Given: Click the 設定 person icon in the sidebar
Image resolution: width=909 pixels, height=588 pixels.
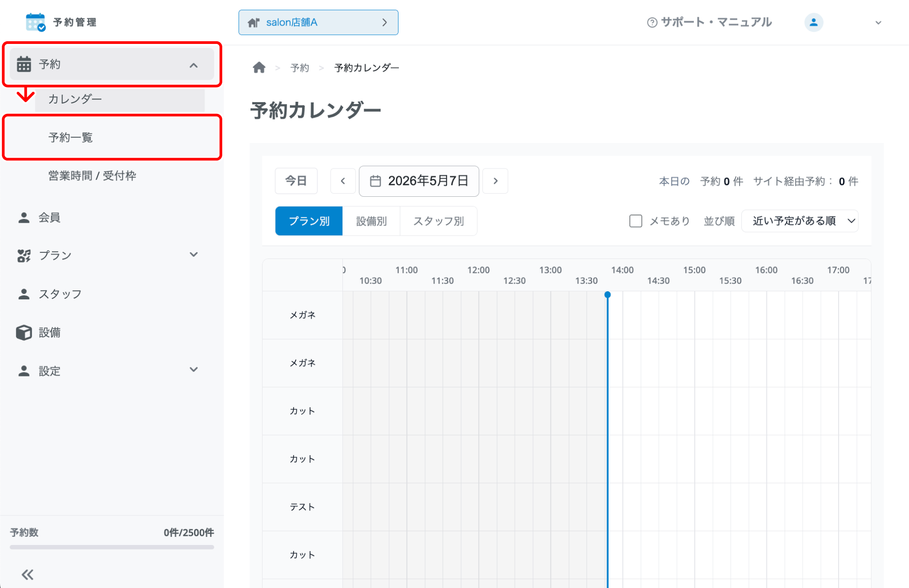Looking at the screenshot, I should tap(24, 371).
